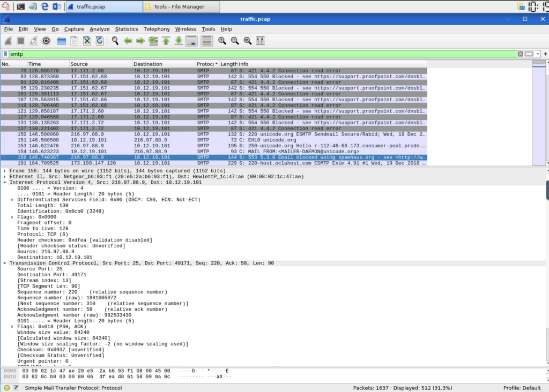Click the packet list minimap scrollbar
The image size is (549, 392).
point(538,112)
